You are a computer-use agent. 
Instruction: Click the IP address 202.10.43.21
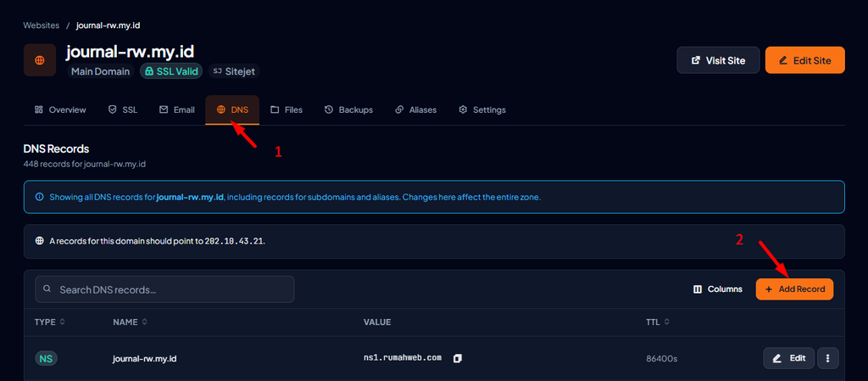tap(234, 242)
